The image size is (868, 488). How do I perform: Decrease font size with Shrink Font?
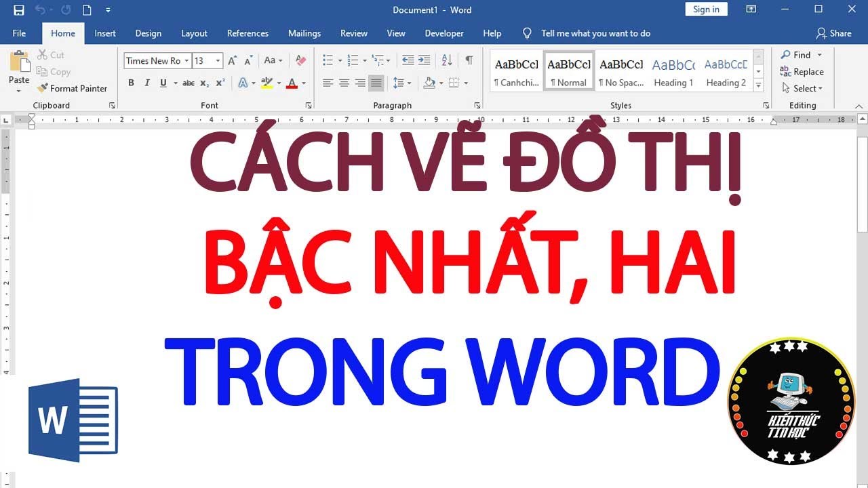point(249,61)
